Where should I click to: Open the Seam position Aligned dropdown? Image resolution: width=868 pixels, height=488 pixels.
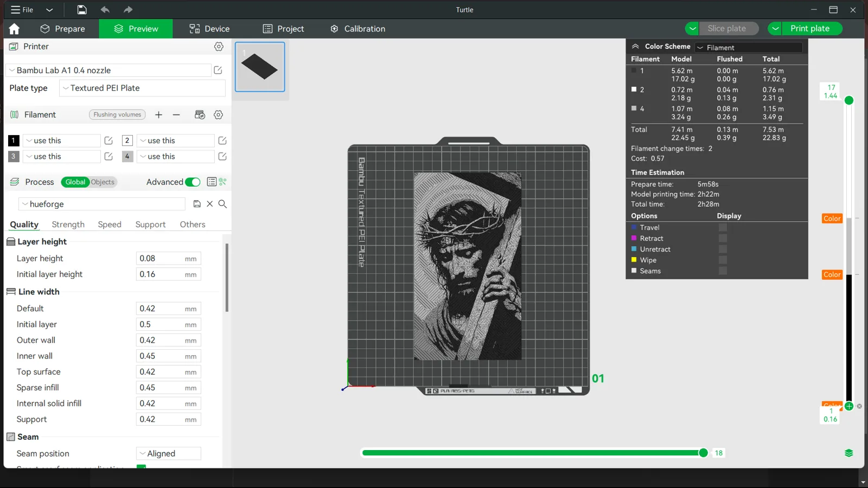168,453
